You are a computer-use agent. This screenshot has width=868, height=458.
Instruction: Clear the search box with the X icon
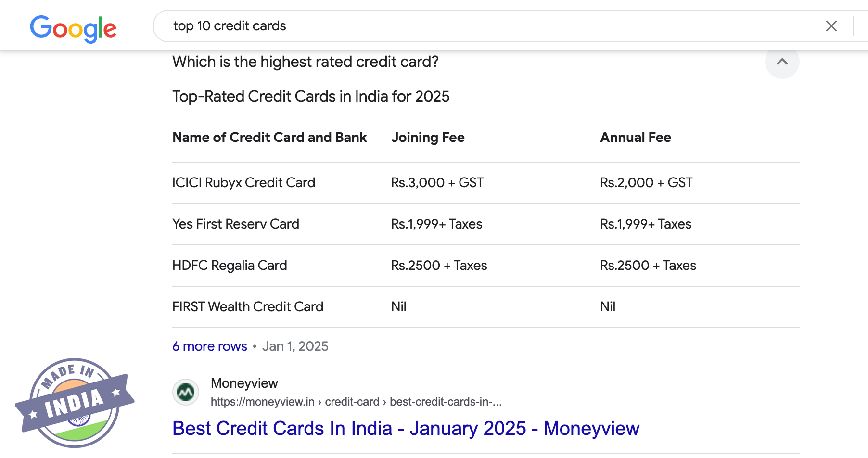coord(831,26)
